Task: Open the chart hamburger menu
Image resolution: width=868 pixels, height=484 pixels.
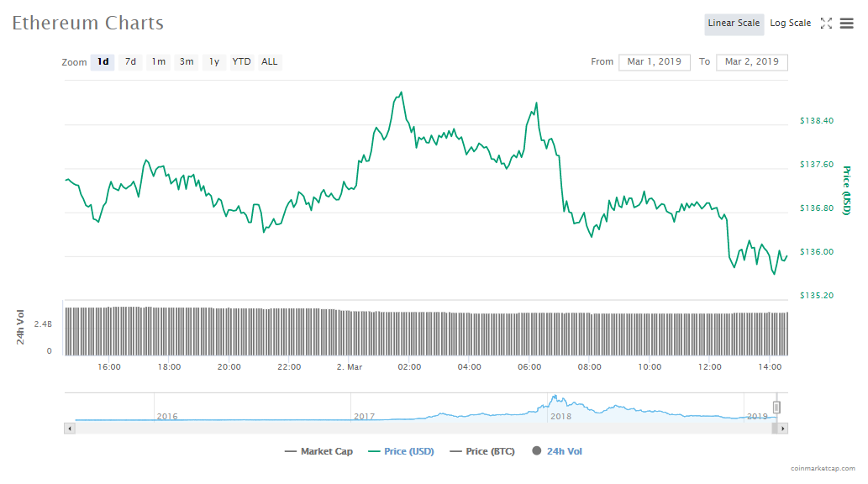Action: (x=846, y=24)
